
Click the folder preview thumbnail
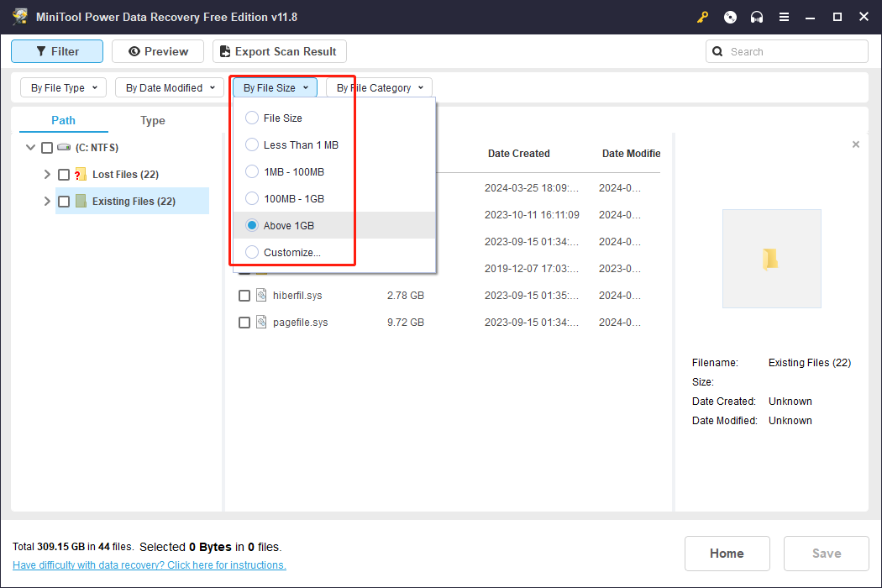[771, 259]
